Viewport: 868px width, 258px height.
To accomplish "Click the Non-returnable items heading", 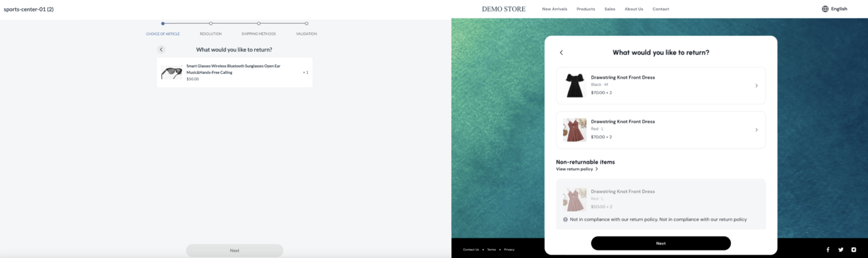I will tap(585, 162).
